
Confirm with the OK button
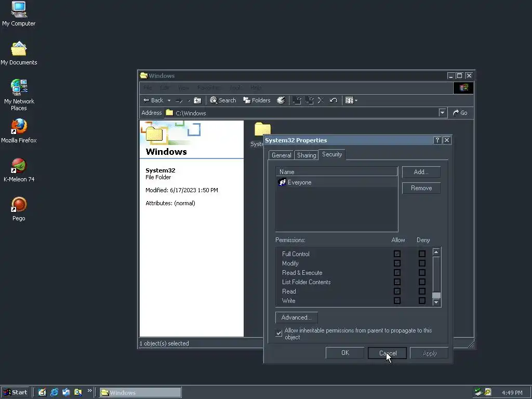point(345,353)
